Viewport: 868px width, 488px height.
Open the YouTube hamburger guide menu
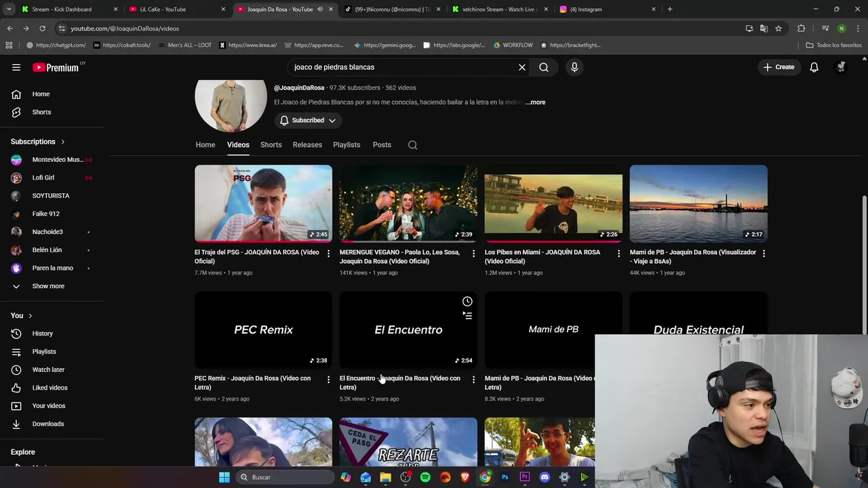pos(16,67)
